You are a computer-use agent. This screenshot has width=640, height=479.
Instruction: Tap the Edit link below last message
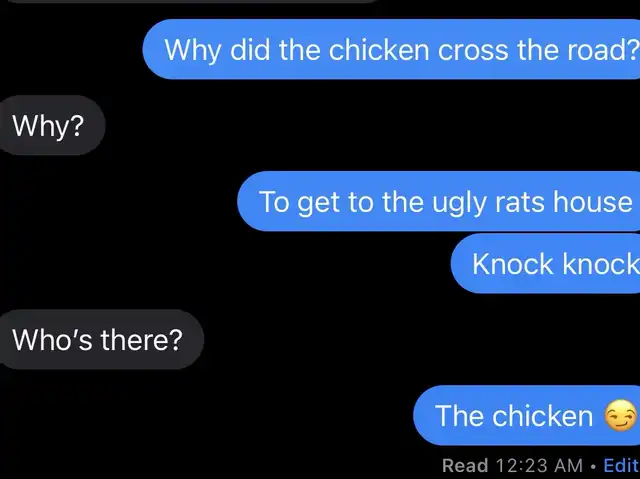(x=621, y=465)
